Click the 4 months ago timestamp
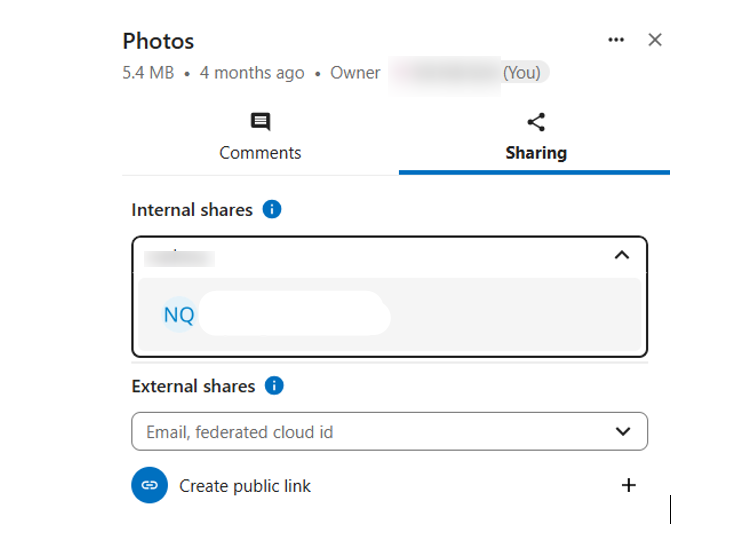 pos(252,73)
